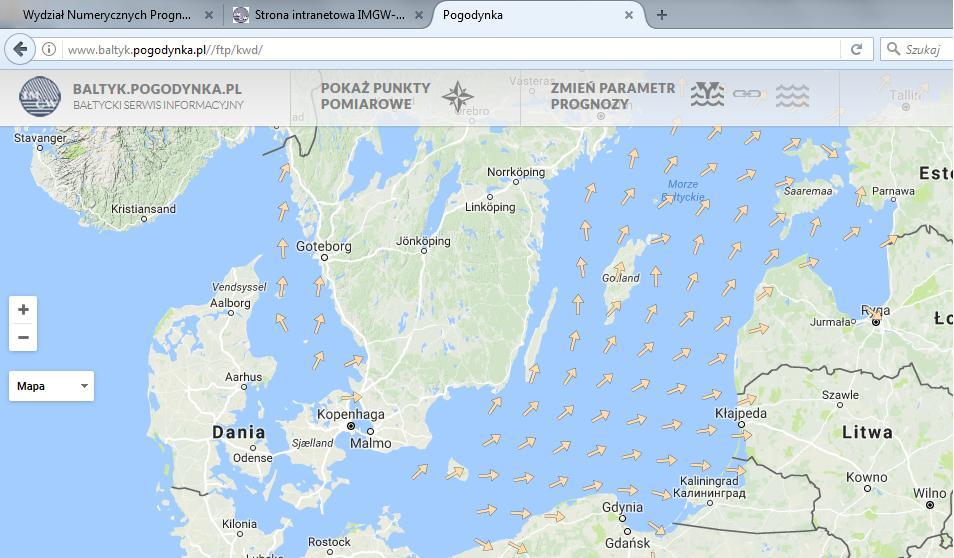Click the Malmo city label
Viewport: 954px width, 558px height.
(370, 443)
